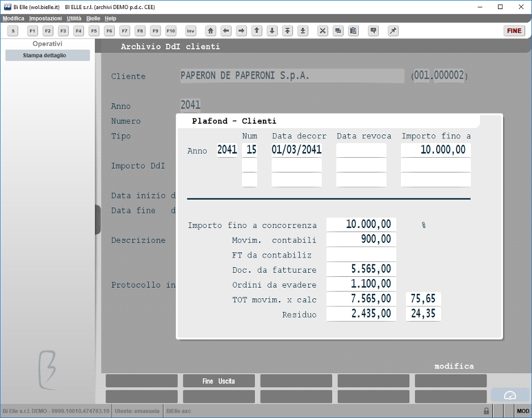Click Stampa dettaglio in Operativi panel
This screenshot has height=418, width=532.
coord(48,55)
